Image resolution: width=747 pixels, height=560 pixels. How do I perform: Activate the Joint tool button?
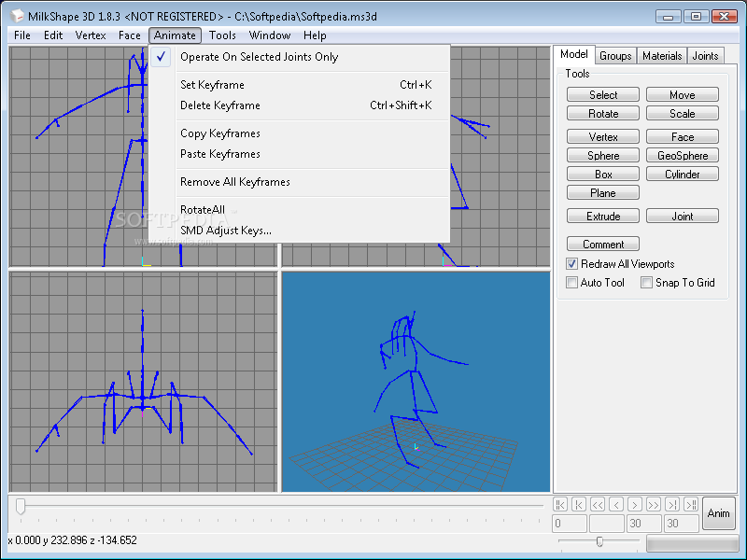[x=683, y=216]
